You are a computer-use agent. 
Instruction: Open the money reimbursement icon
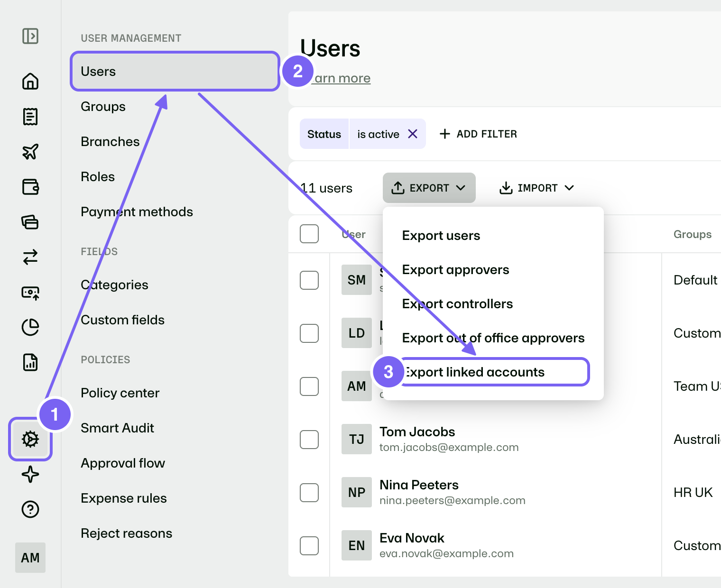30,292
